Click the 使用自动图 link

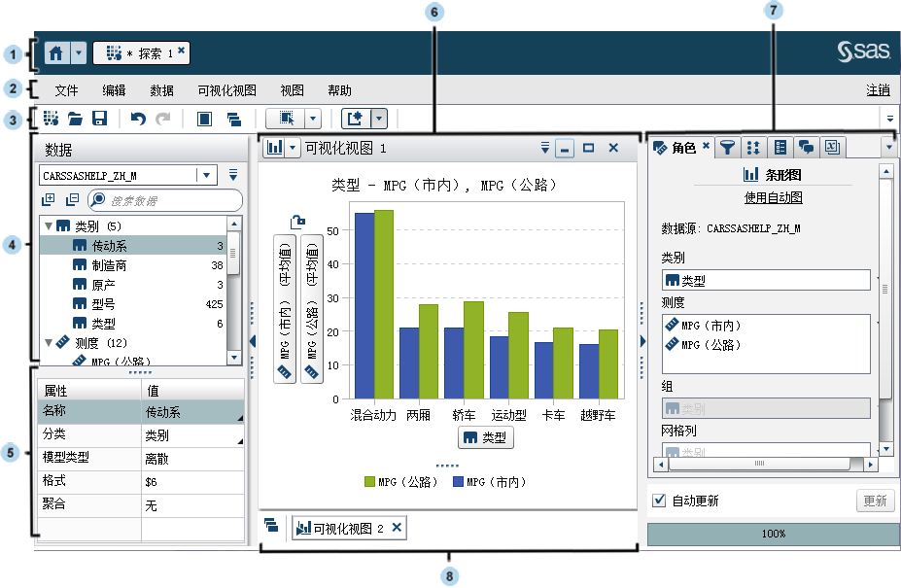point(773,197)
